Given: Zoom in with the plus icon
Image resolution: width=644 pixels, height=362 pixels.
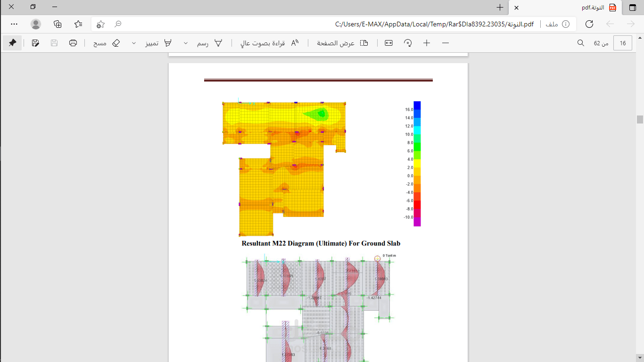Looking at the screenshot, I should [427, 43].
